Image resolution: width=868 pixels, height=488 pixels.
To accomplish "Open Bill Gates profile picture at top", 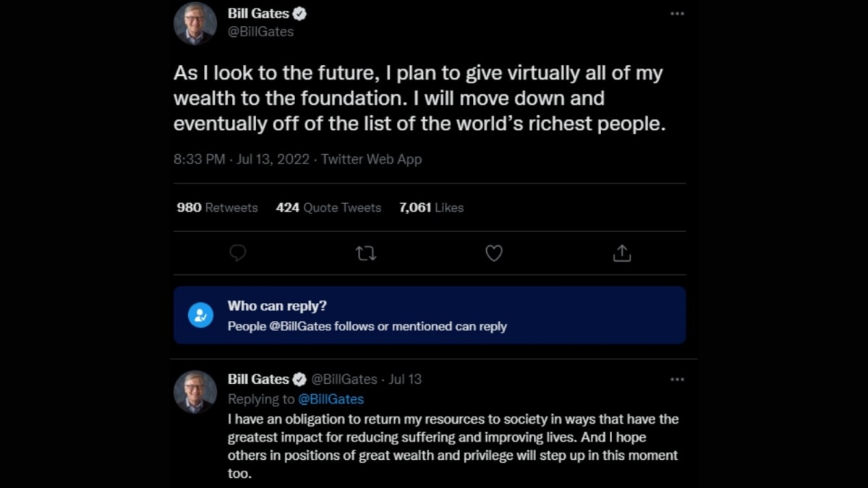I will 195,23.
